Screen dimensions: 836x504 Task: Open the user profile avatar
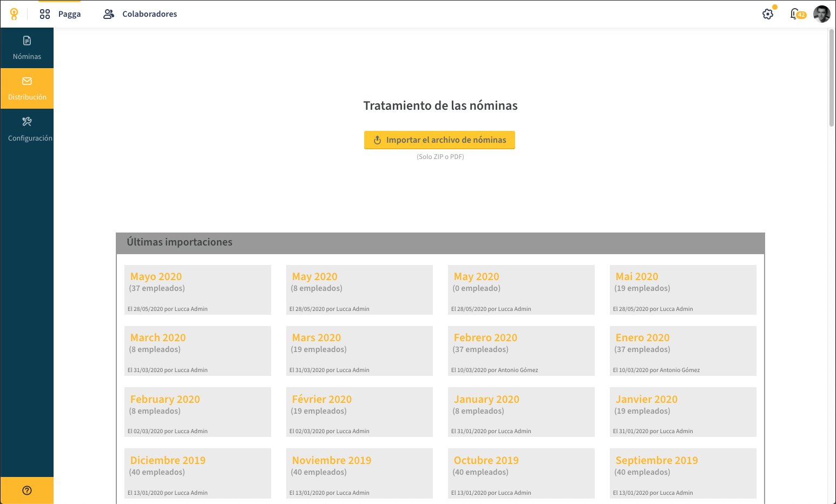(x=821, y=14)
